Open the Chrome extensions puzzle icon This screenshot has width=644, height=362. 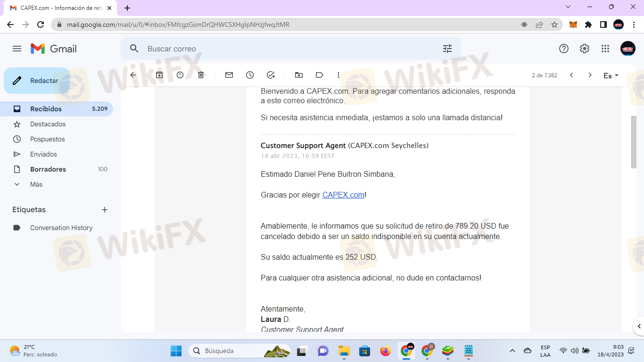[x=588, y=25]
